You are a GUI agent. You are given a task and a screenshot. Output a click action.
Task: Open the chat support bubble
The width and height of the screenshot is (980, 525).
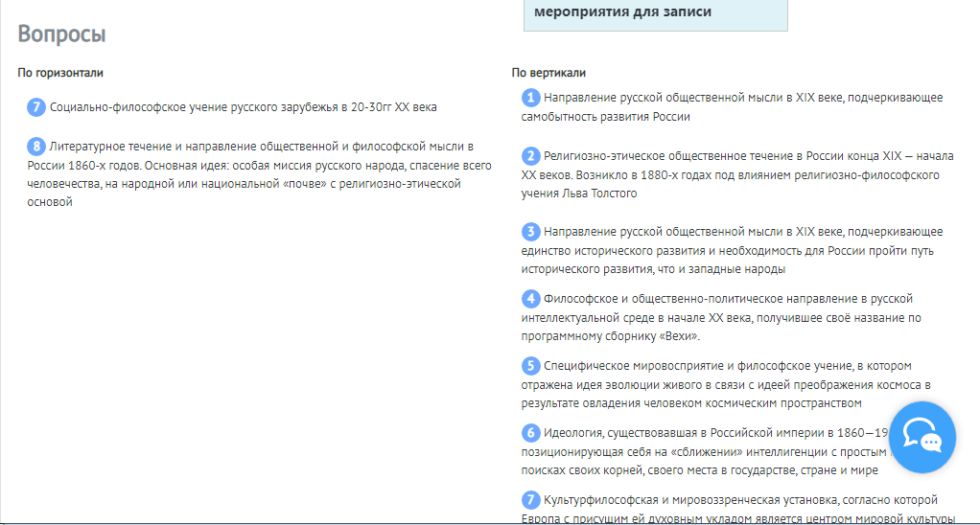point(922,437)
